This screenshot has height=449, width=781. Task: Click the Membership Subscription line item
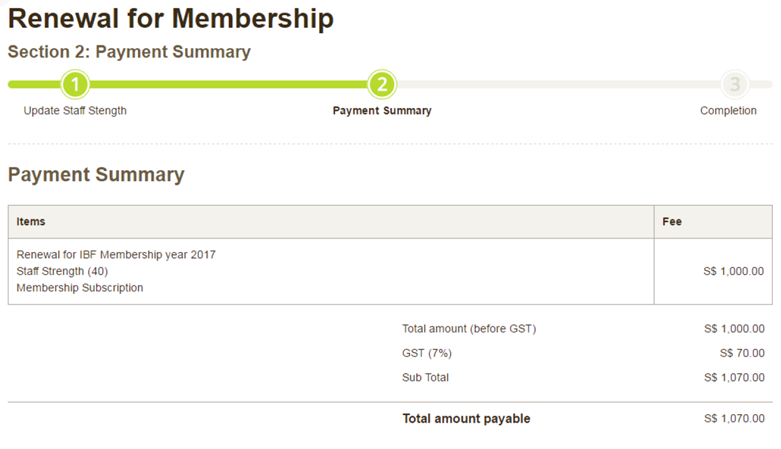pyautogui.click(x=80, y=288)
